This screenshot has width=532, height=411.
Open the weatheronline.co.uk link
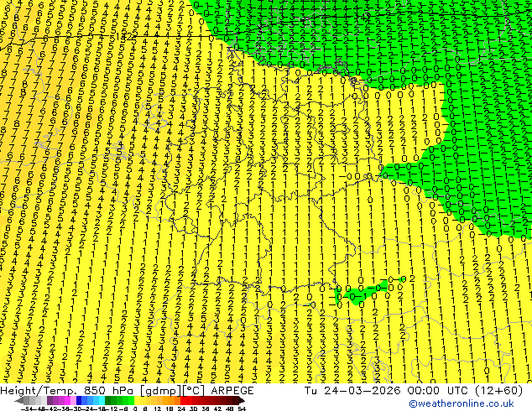pyautogui.click(x=462, y=403)
